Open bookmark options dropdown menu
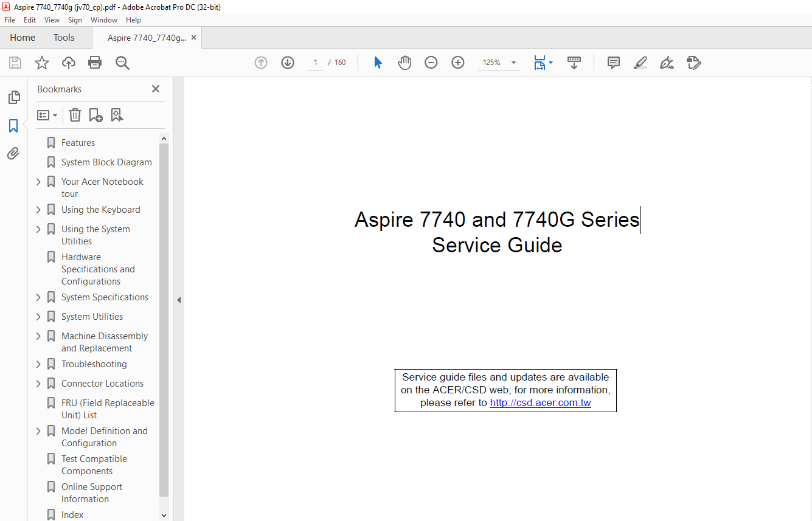Screen dimensions: 812x521 coord(47,115)
